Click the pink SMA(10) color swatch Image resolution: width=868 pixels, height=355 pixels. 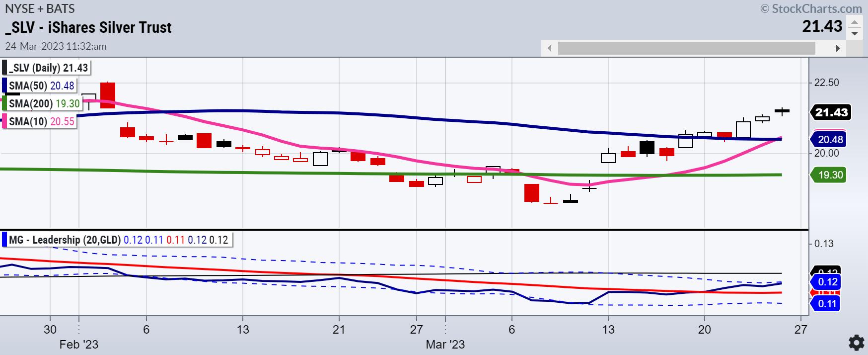click(4, 121)
